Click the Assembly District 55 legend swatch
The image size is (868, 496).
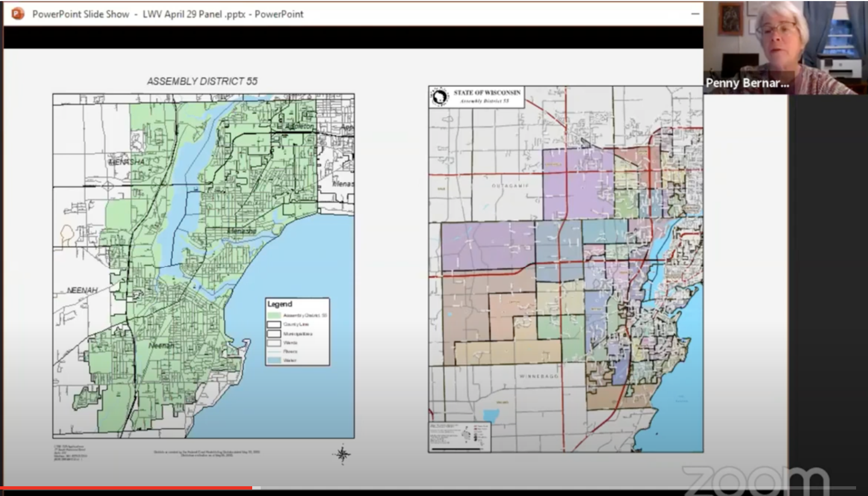point(274,315)
